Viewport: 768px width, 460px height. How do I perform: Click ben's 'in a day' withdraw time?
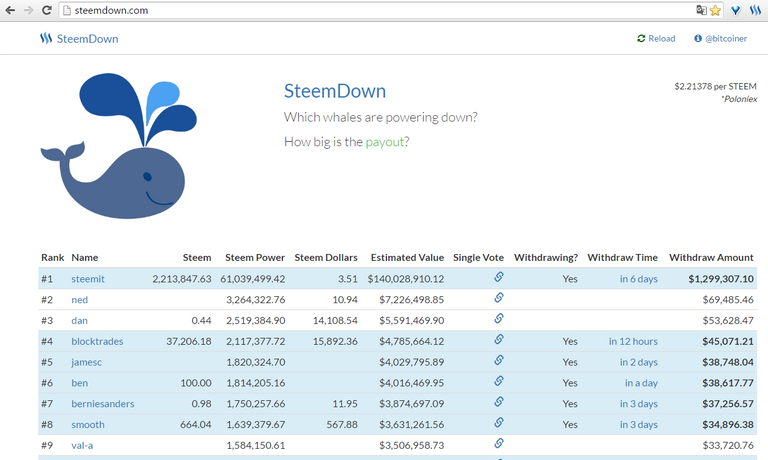(x=641, y=383)
